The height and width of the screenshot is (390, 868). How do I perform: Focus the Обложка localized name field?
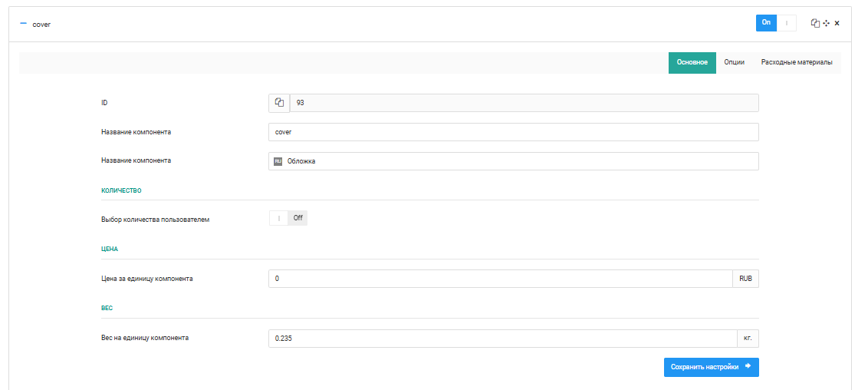click(514, 161)
